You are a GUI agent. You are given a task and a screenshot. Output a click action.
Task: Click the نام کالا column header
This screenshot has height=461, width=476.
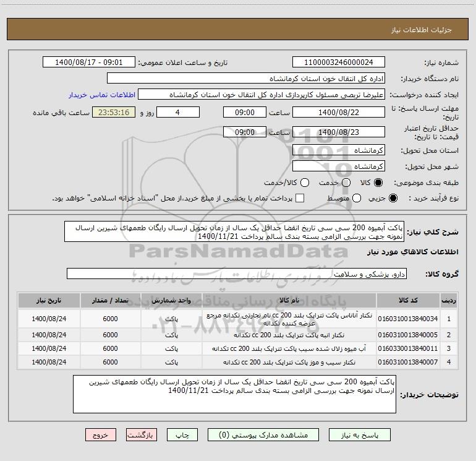[289, 300]
